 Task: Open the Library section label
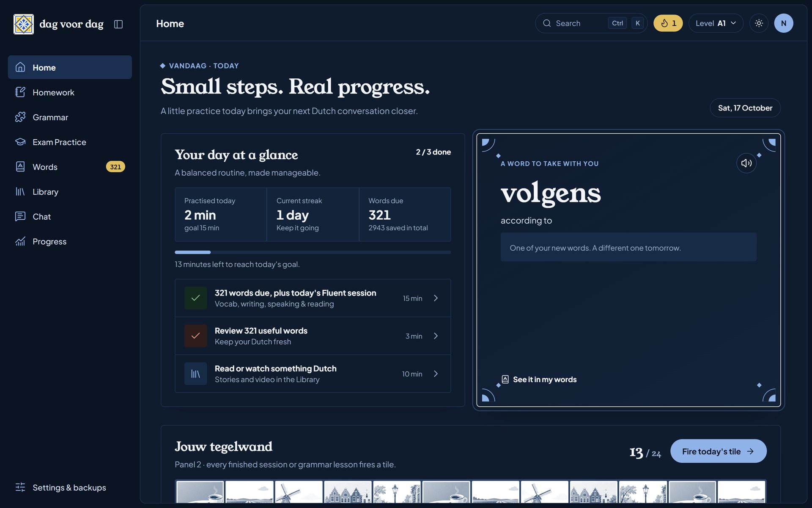pyautogui.click(x=45, y=192)
